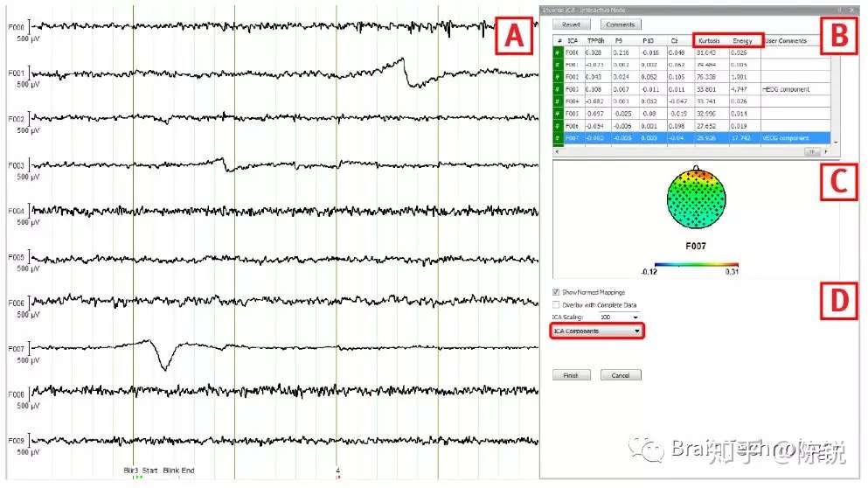
Task: Toggle the green marker of the F007 table row
Action: click(558, 138)
